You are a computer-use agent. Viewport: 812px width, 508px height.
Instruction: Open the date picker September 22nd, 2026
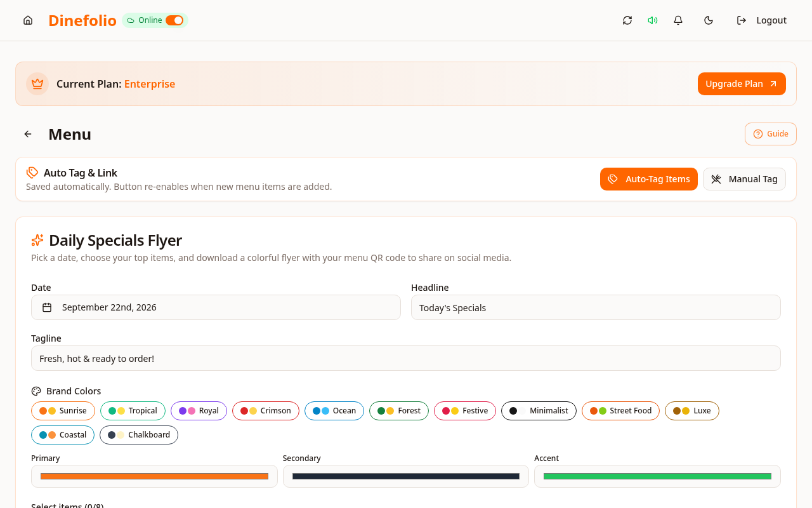[x=216, y=307]
